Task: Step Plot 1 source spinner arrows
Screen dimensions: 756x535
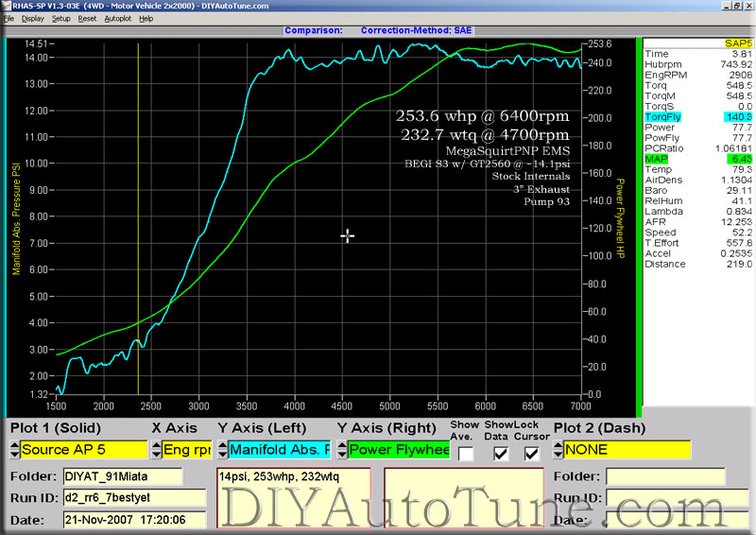Action: [x=14, y=450]
